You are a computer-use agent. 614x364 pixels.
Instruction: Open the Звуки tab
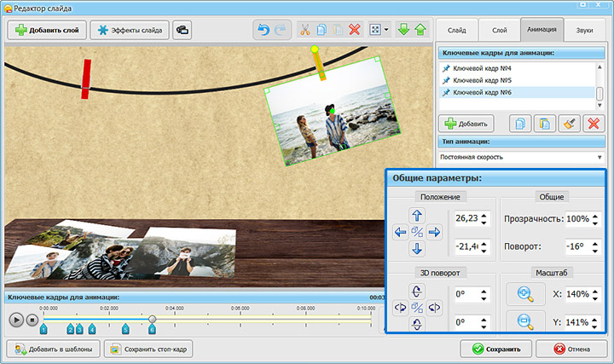tap(584, 30)
